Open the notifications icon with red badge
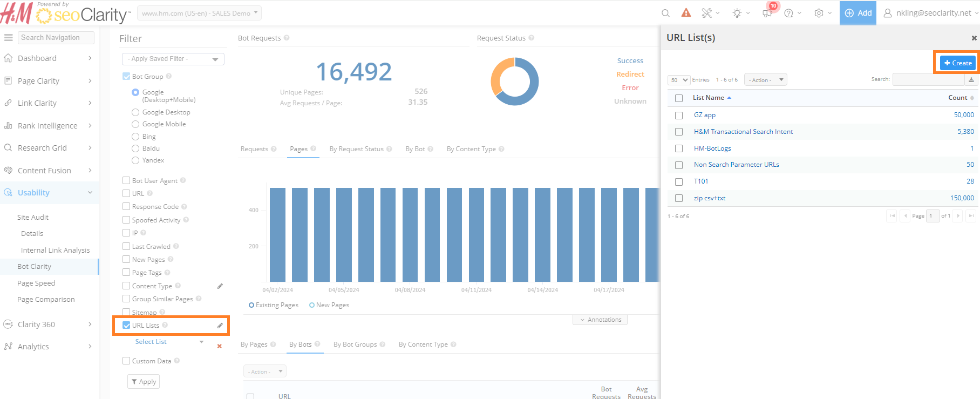The width and height of the screenshot is (980, 399). 767,13
